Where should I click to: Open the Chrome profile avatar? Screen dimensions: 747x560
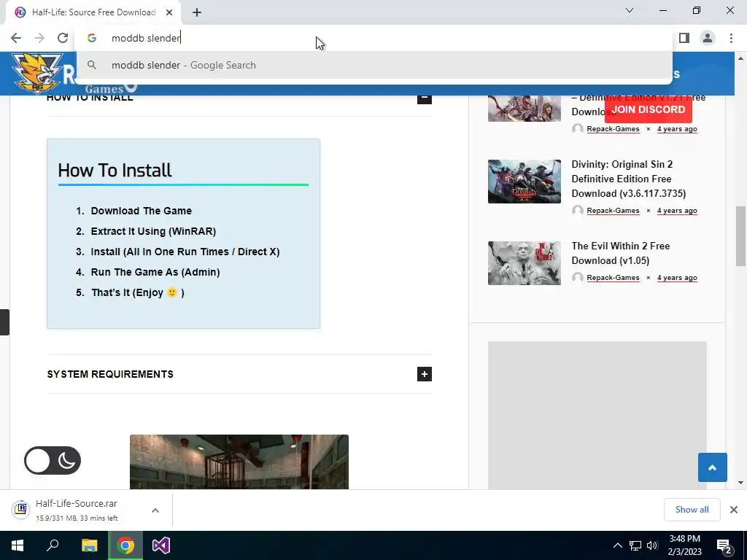tap(708, 38)
